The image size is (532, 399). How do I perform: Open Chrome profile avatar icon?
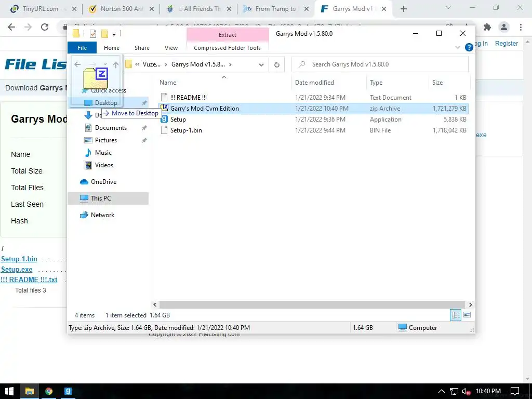(504, 27)
